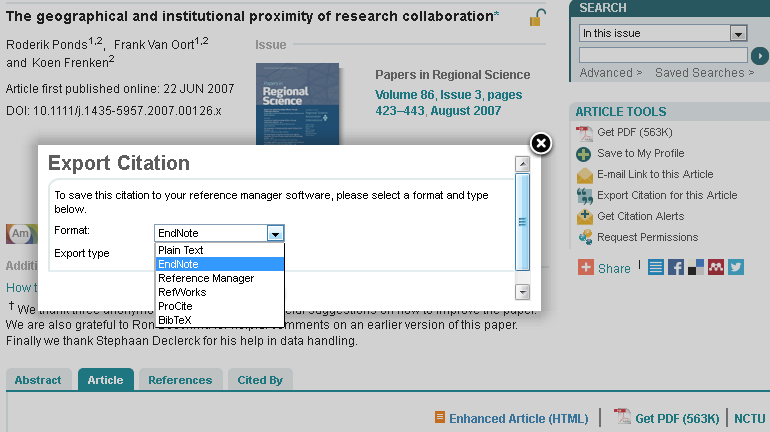This screenshot has height=432, width=770.
Task: Click the Regional Science journal cover thumbnail
Action: [x=298, y=104]
